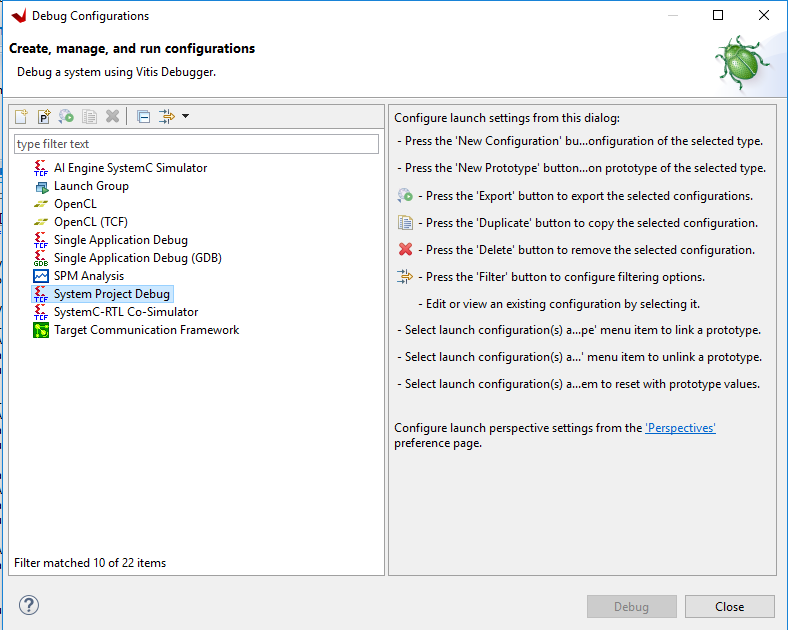Open the 'Perspectives' preference link
Image resolution: width=788 pixels, height=630 pixels.
(680, 428)
